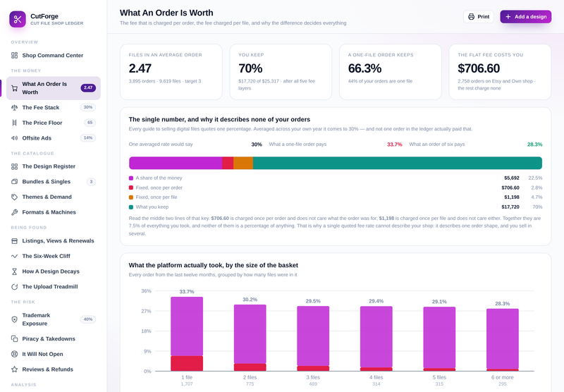This screenshot has height=392, width=564.
Task: Click the 1 file bar in the chart
Action: [187, 333]
